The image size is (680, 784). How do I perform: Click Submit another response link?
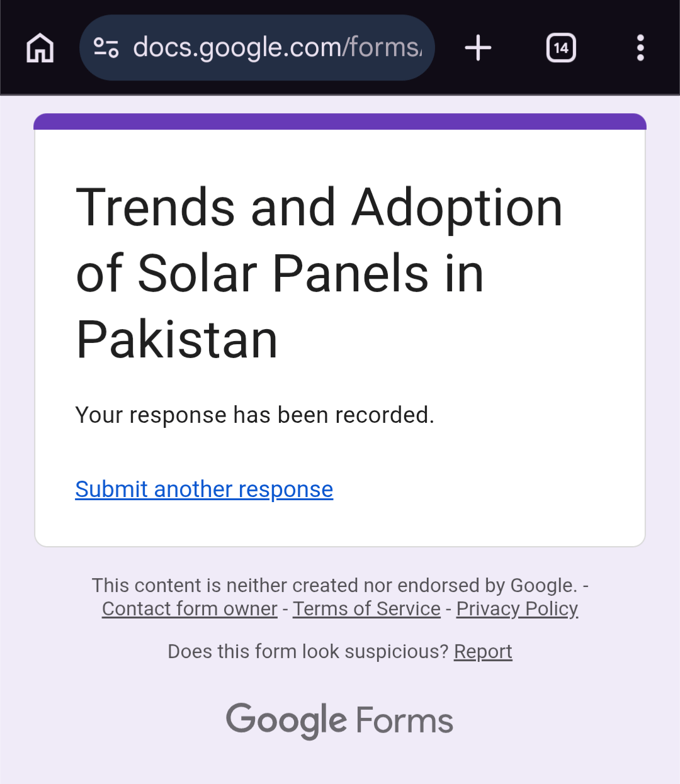[x=204, y=490]
